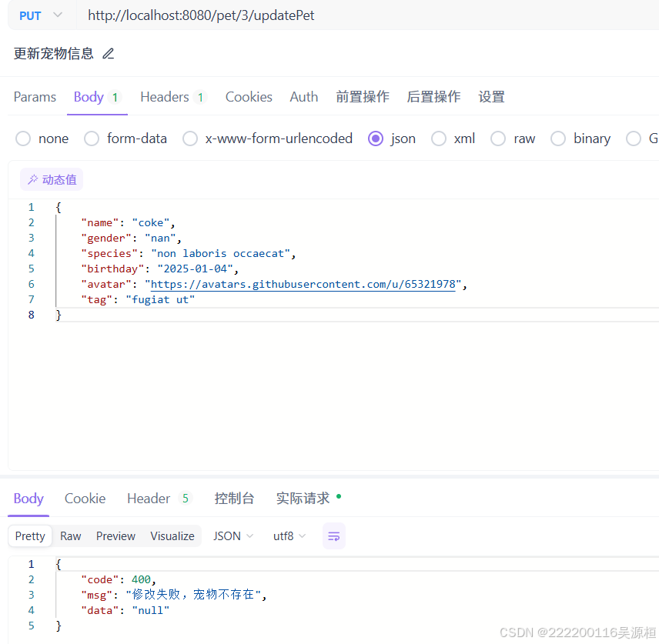Open the 控制台 console tab

234,499
